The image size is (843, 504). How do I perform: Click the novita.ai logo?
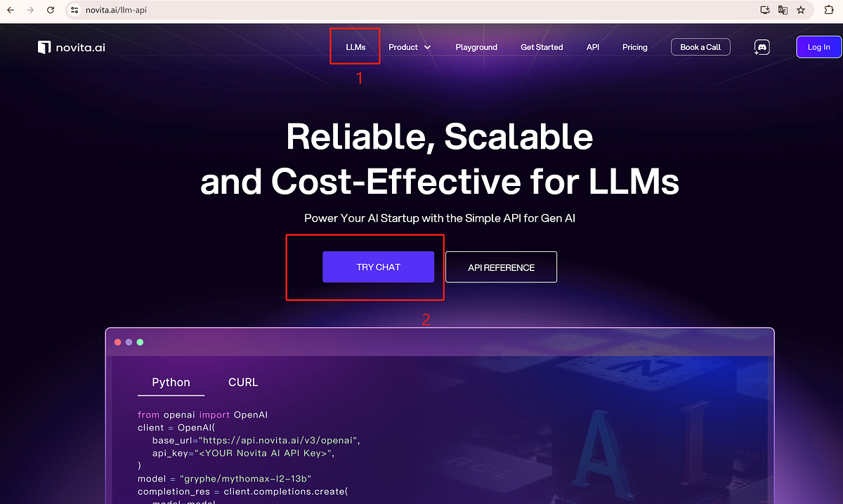pos(72,47)
